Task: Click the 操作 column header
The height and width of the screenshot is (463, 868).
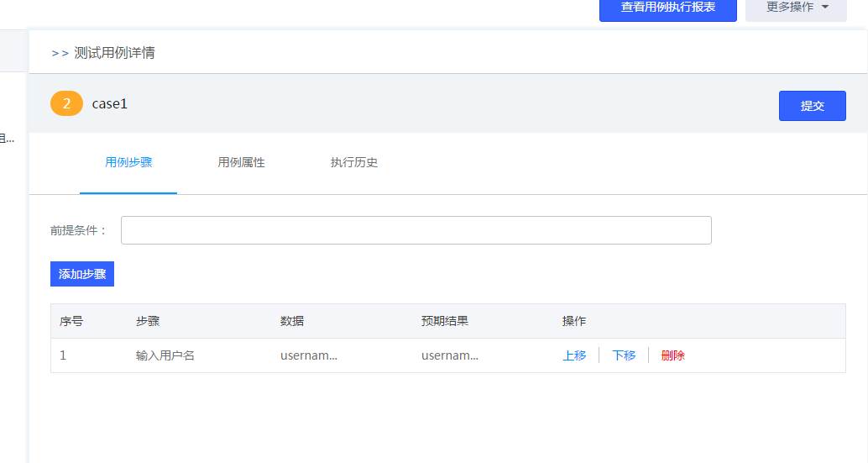Action: (x=574, y=321)
